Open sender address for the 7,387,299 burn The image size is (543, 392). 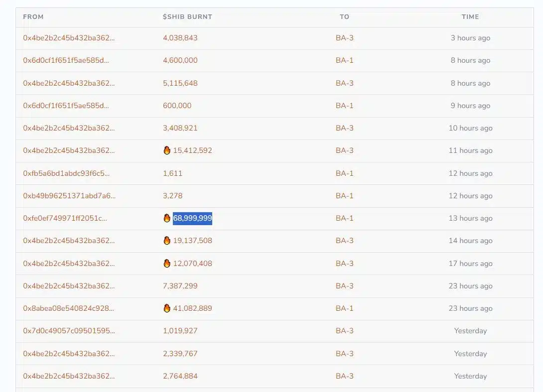[x=69, y=286]
